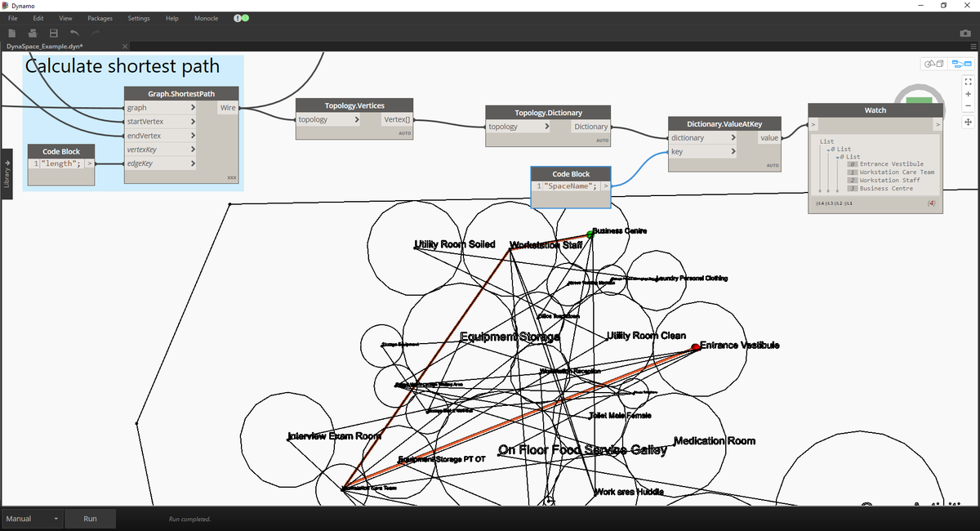Click 'Business Centre' item in Watch list
Image resolution: width=980 pixels, height=531 pixels.
click(886, 189)
